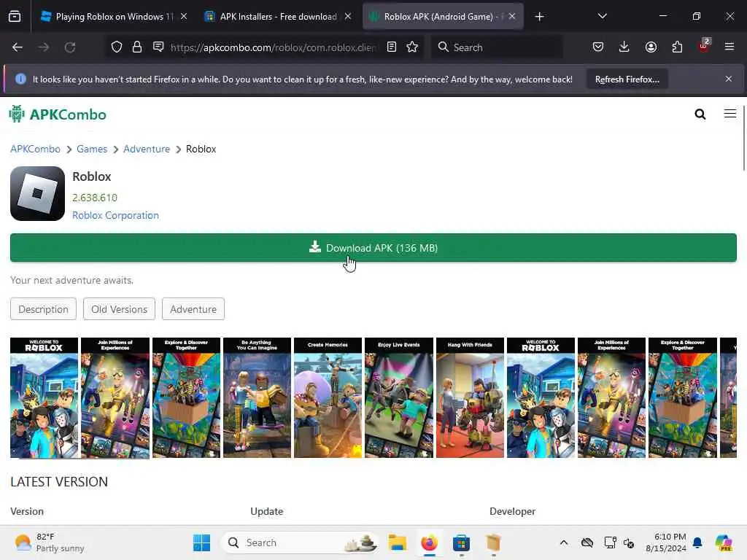
Task: Open Adventure breadcrumb link
Action: click(147, 149)
